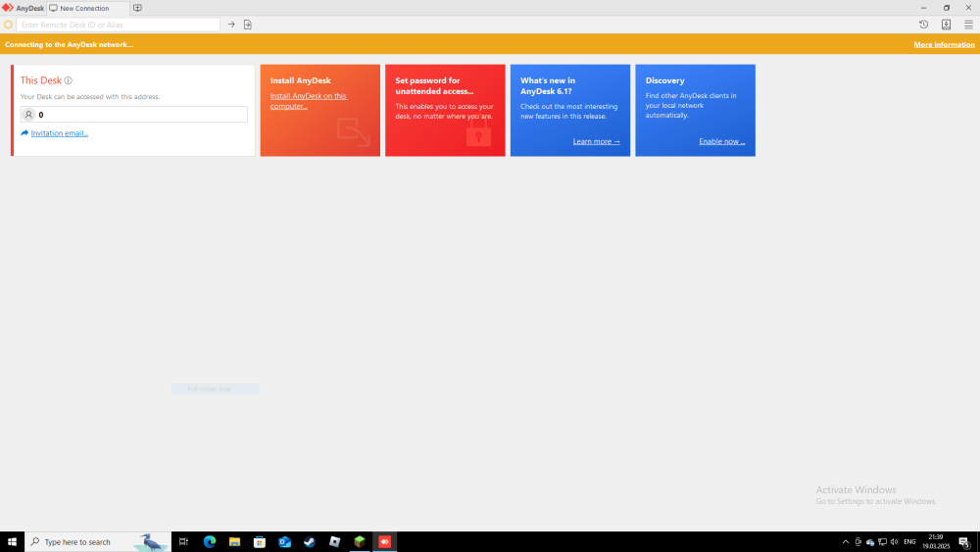980x552 pixels.
Task: Click the info icon beside This Desk
Action: tap(69, 80)
